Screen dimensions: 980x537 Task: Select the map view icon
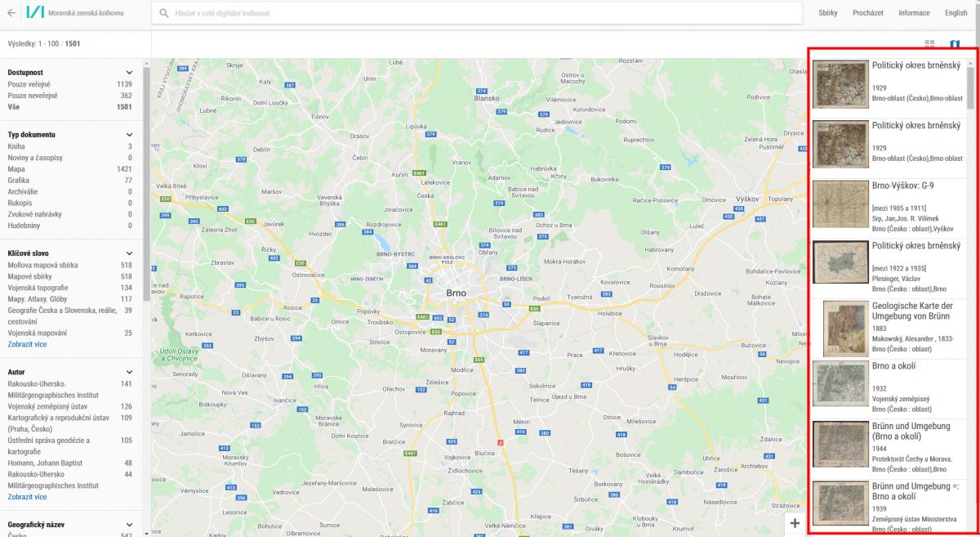pyautogui.click(x=955, y=44)
